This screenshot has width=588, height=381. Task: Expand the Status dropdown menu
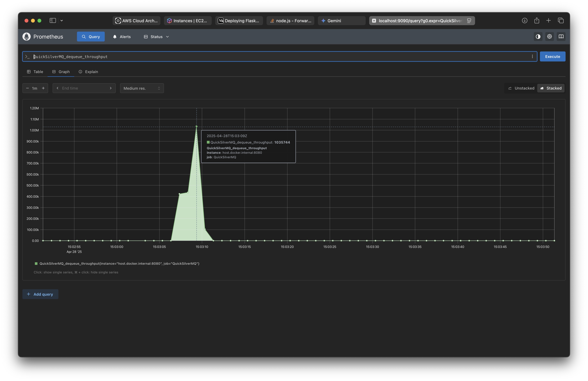click(156, 37)
